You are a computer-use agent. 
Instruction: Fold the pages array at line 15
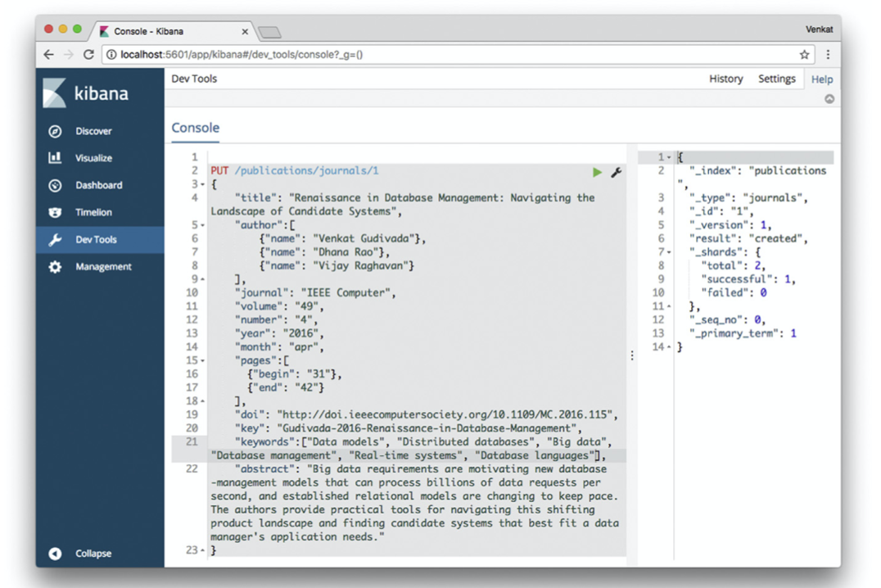[203, 361]
